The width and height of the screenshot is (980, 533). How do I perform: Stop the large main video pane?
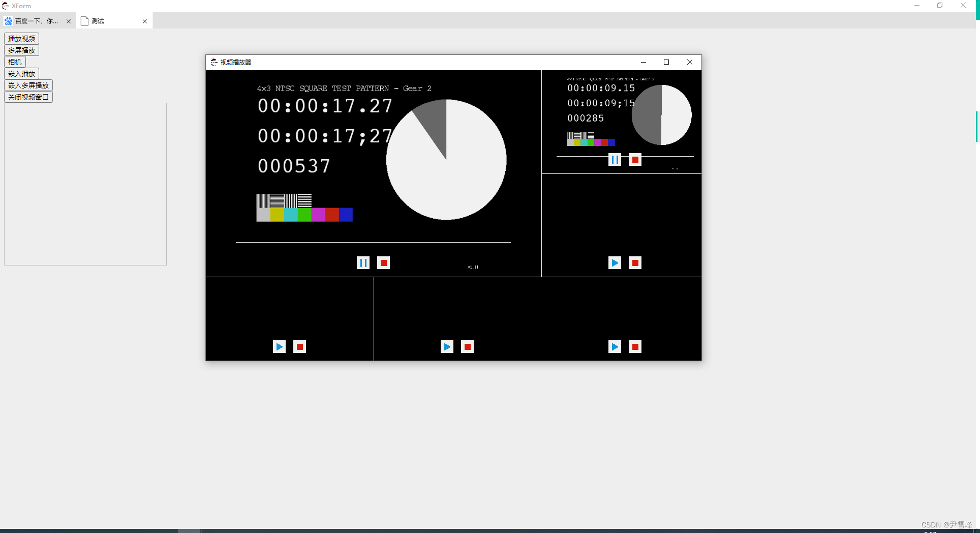[384, 263]
